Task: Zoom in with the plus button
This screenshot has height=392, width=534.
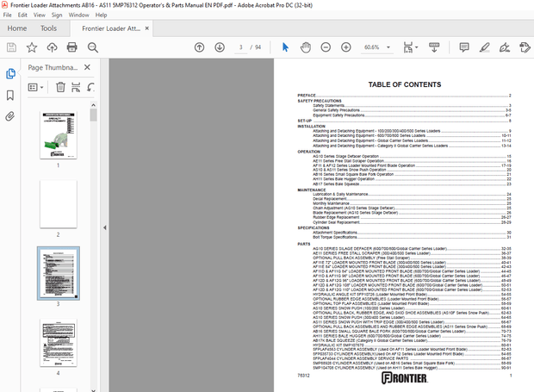Action: pyautogui.click(x=346, y=47)
